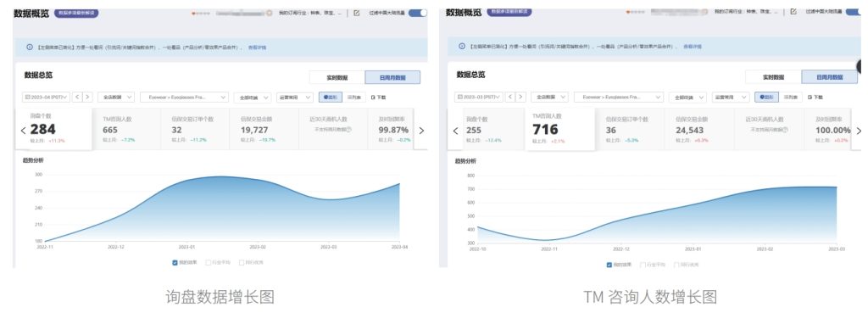This screenshot has width=868, height=324.
Task: Click 我的订阅行业 text in left header
Action: [310, 13]
